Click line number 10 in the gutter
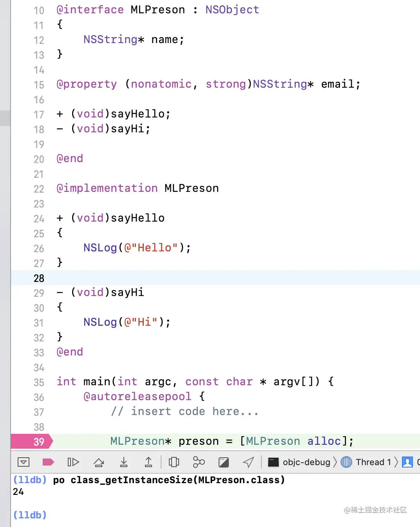Image resolution: width=420 pixels, height=527 pixels. (x=39, y=11)
